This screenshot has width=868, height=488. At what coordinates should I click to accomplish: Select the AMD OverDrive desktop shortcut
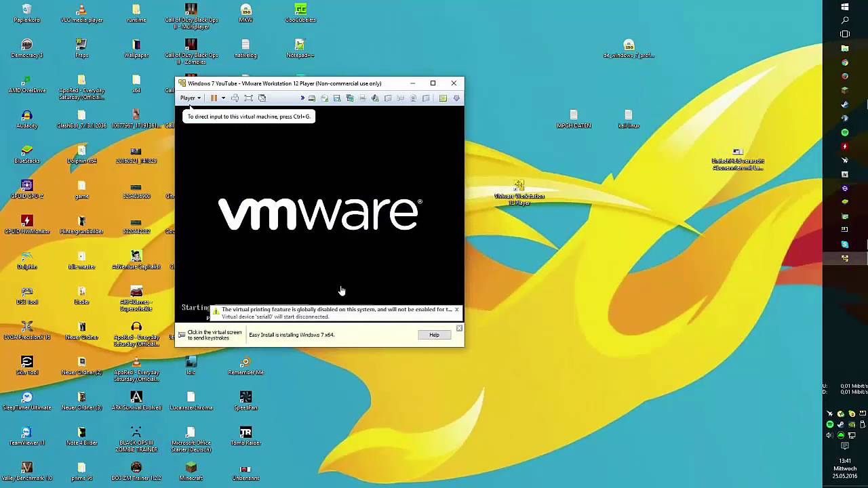click(x=26, y=83)
